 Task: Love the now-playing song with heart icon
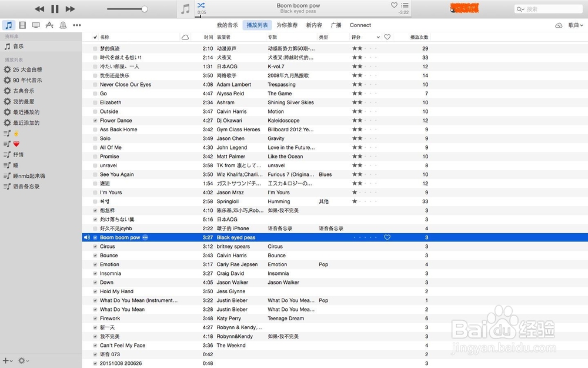(x=394, y=5)
